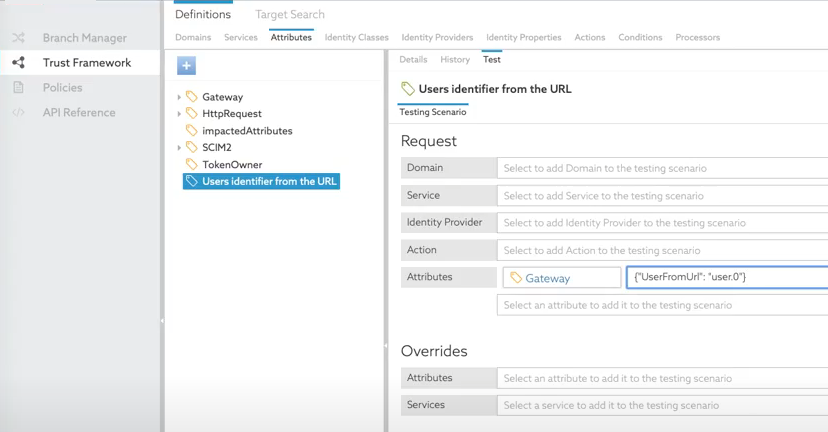Open the Domain selection dropdown
This screenshot has height=432, width=828.
(x=662, y=168)
